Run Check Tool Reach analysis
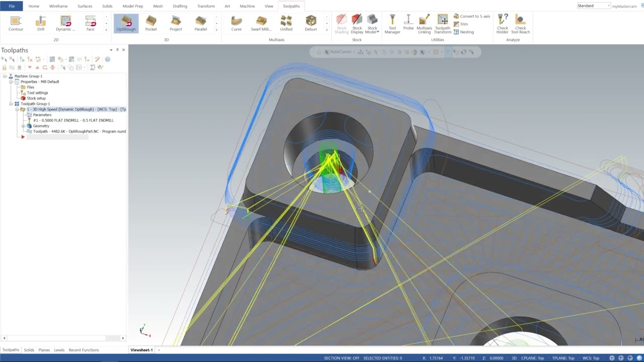The width and height of the screenshot is (644, 362). 520,24
